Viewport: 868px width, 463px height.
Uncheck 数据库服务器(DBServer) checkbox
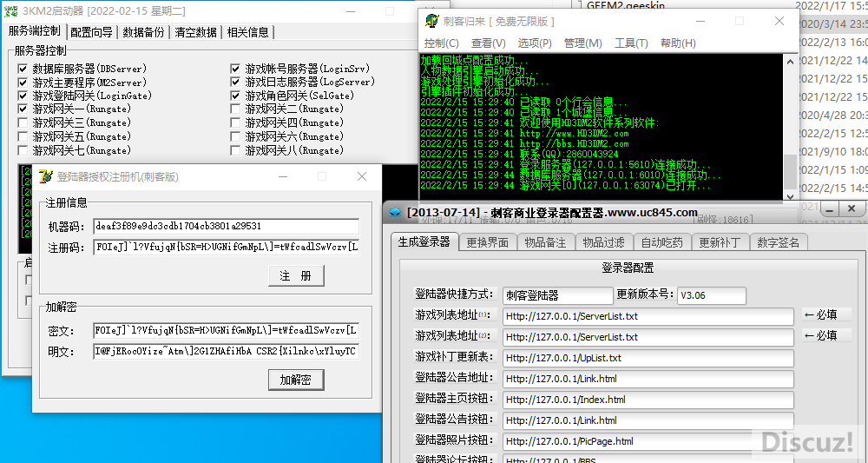pos(23,69)
